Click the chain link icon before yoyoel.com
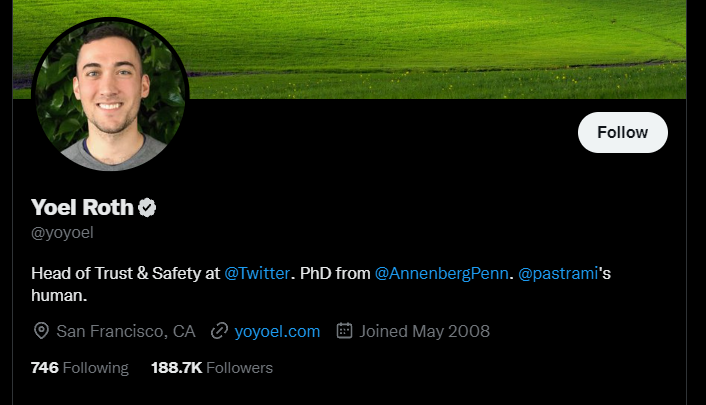This screenshot has height=405, width=706. point(219,331)
